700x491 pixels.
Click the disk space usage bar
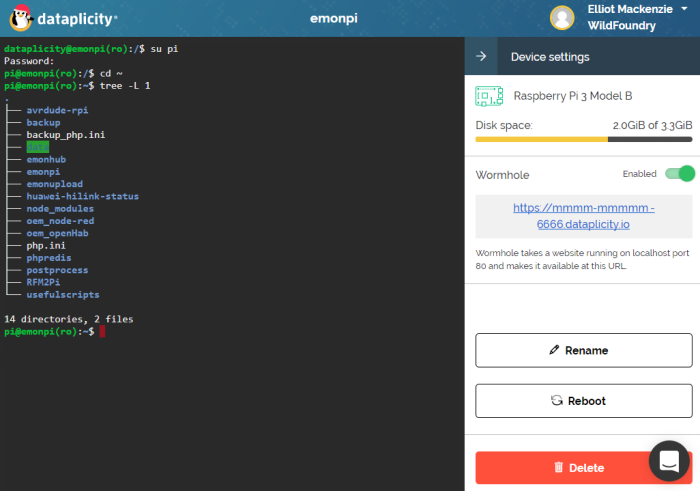(583, 140)
